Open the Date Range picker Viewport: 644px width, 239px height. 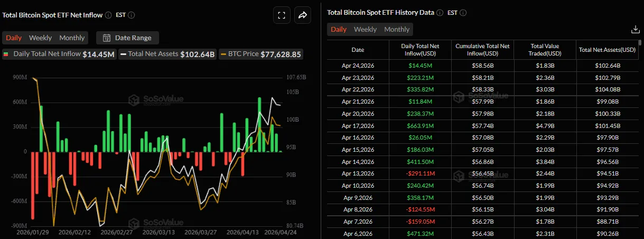tap(127, 38)
